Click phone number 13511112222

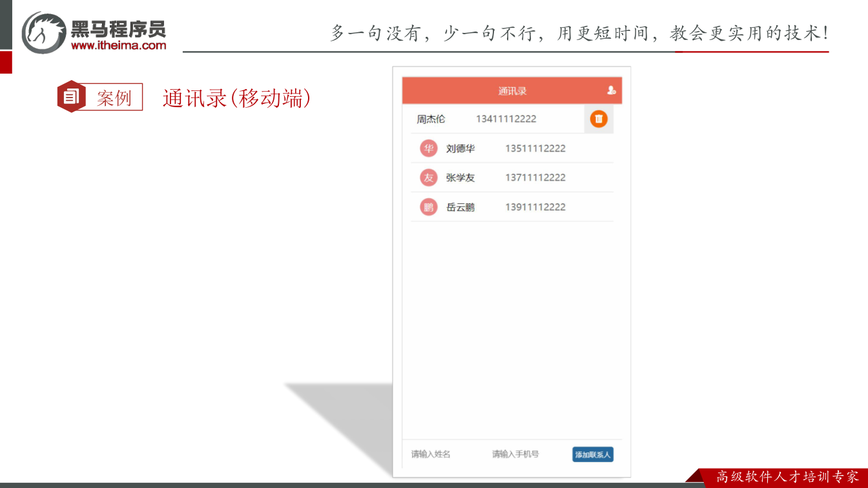click(535, 148)
